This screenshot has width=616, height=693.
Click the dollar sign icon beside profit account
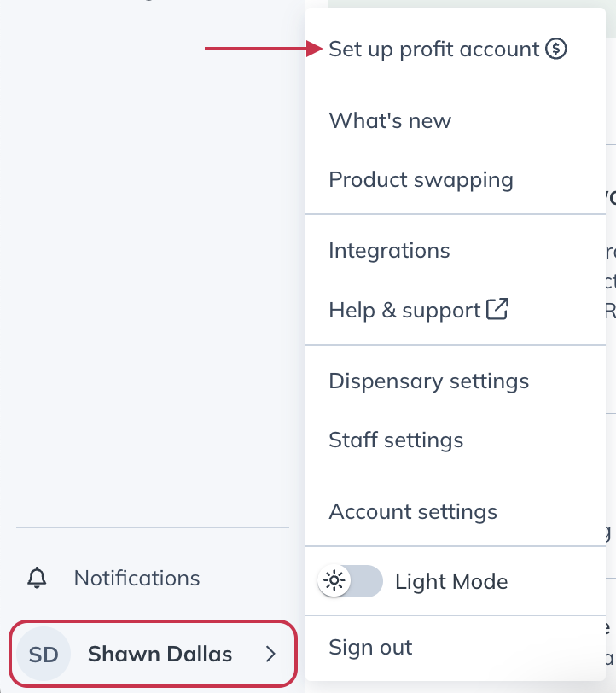556,49
